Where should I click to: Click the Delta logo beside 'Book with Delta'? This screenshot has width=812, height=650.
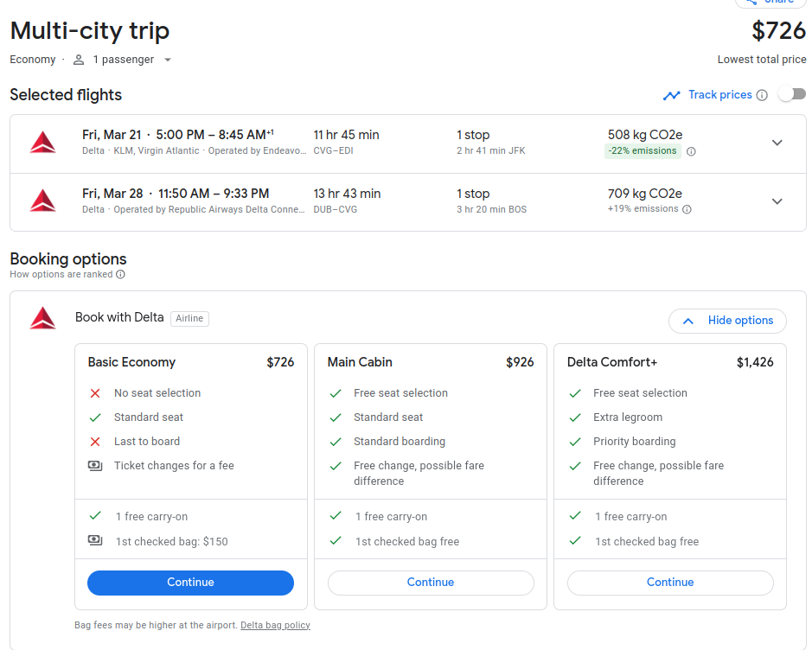click(41, 317)
